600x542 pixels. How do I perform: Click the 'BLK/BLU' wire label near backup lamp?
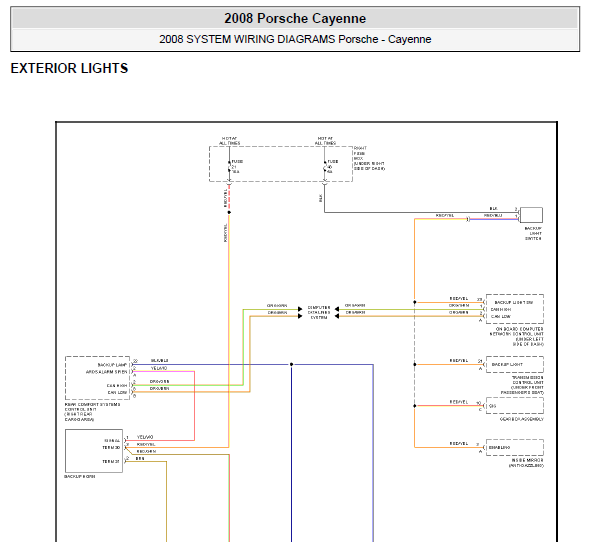click(x=159, y=361)
